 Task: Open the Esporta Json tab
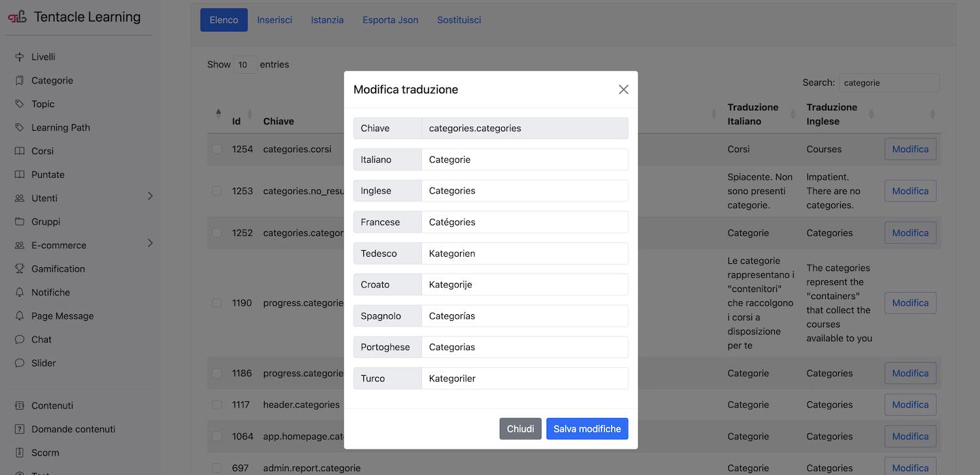390,20
